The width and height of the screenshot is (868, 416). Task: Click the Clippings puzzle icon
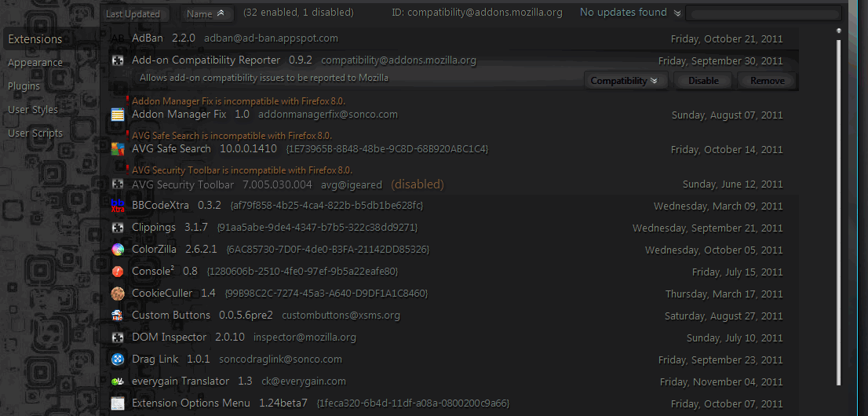pyautogui.click(x=118, y=228)
